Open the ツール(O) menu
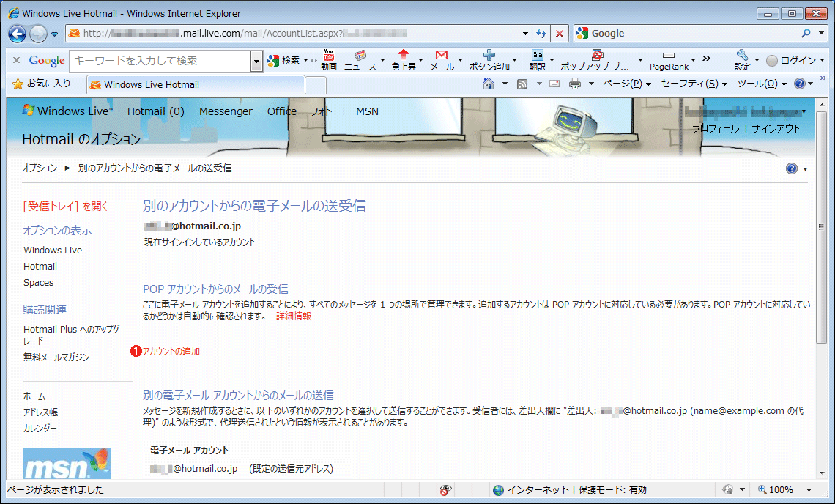The height and width of the screenshot is (504, 835). pyautogui.click(x=762, y=84)
